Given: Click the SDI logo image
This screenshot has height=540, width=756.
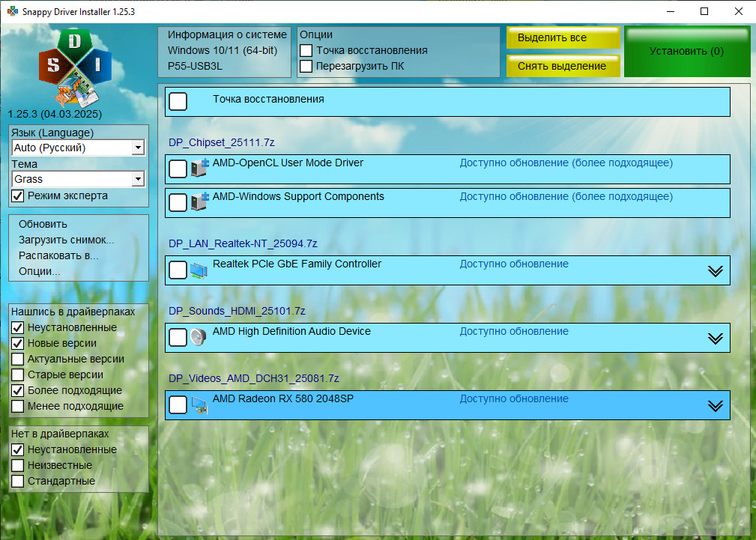Looking at the screenshot, I should click(75, 67).
